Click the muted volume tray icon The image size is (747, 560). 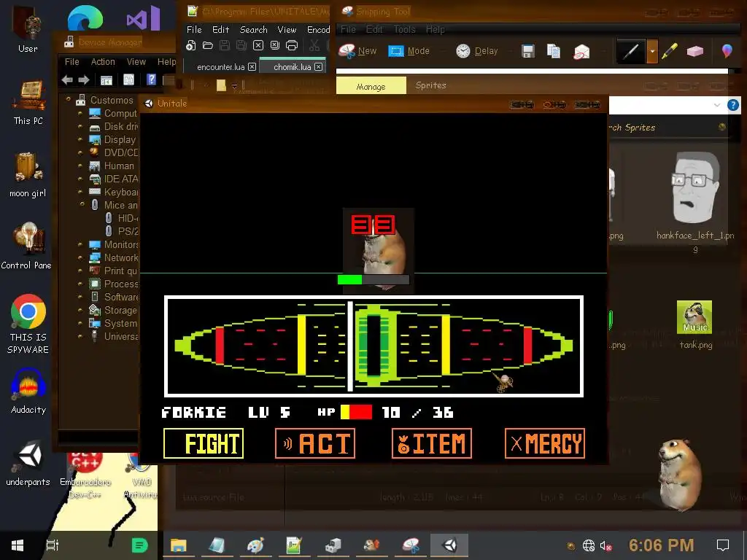(605, 545)
